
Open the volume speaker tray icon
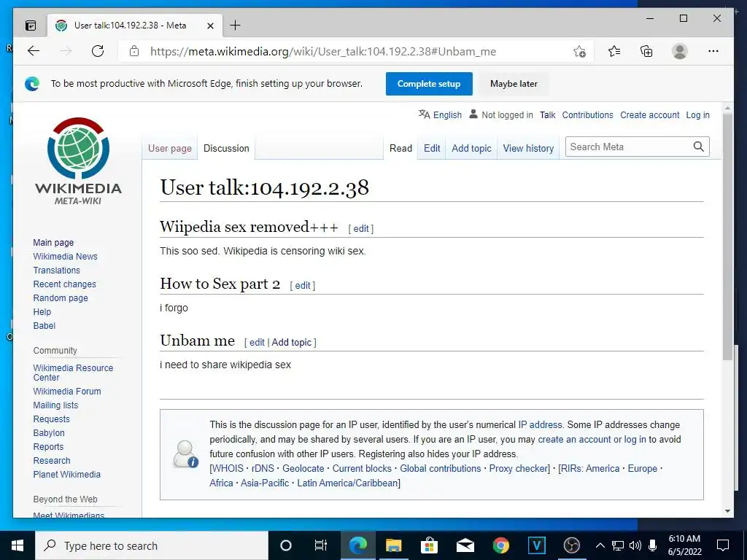[x=635, y=545]
